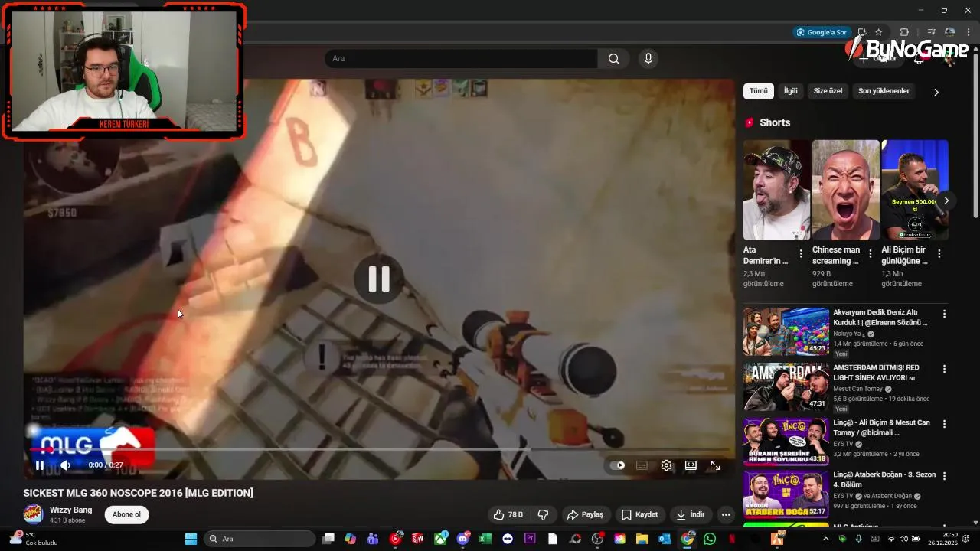Click the Windows taskbar search box
Viewport: 980px width, 551px height.
(x=260, y=539)
